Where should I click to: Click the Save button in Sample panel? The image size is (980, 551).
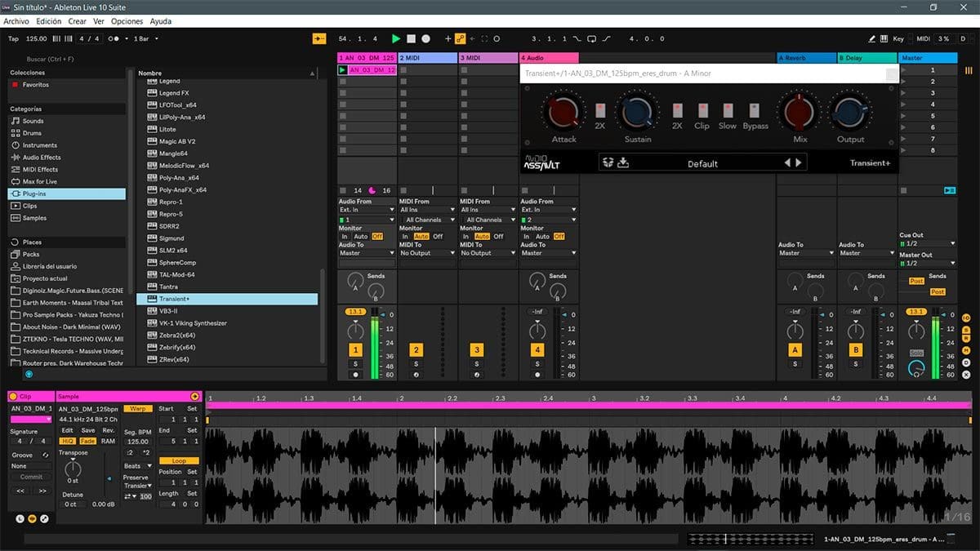click(87, 430)
